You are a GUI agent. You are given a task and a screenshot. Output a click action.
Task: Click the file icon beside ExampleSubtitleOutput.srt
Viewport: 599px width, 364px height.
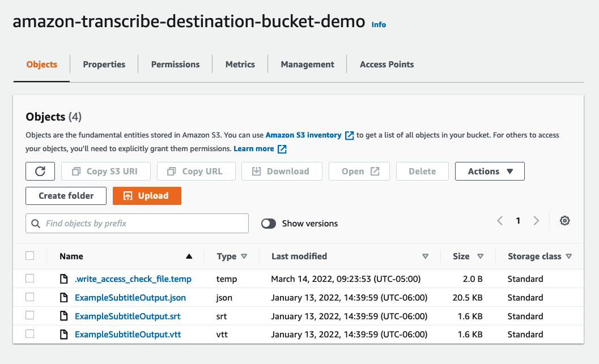click(x=64, y=316)
